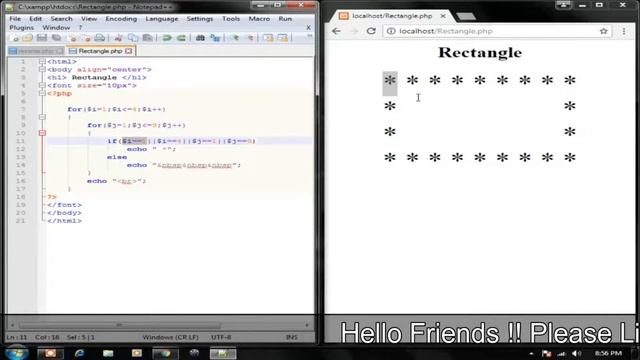Paste clipboard using the Paste toolbar icon
The image size is (640, 360).
147,38
